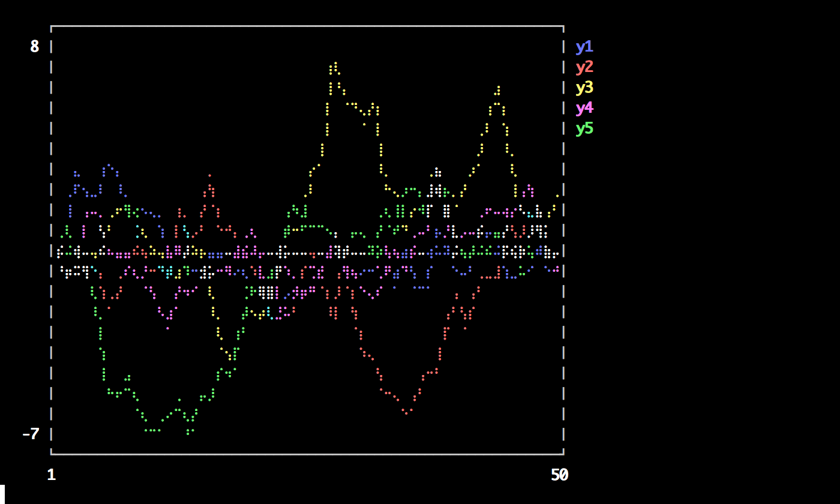This screenshot has width=840, height=504.
Task: Click the bottom-right corner of the plot frame
Action: [563, 454]
